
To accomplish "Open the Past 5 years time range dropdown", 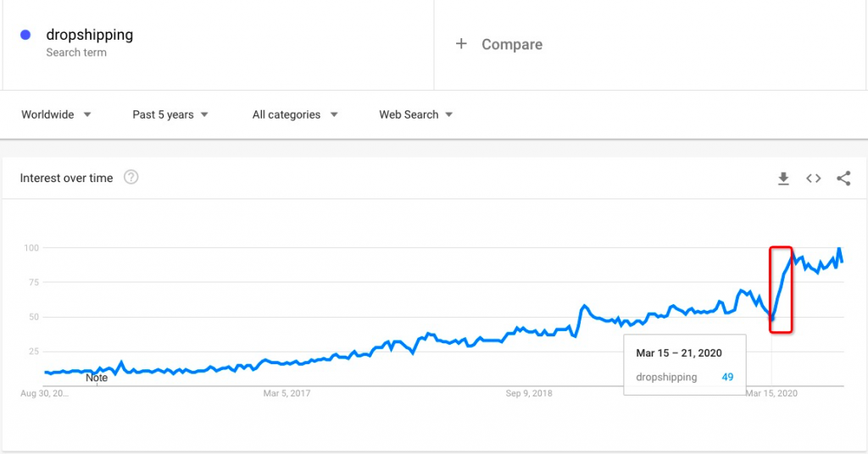I will [170, 114].
